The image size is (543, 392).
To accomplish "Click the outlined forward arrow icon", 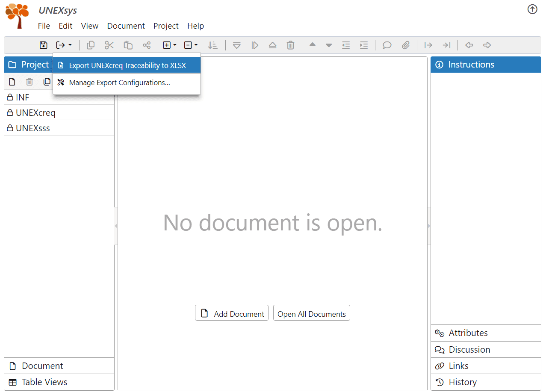I will tap(487, 45).
